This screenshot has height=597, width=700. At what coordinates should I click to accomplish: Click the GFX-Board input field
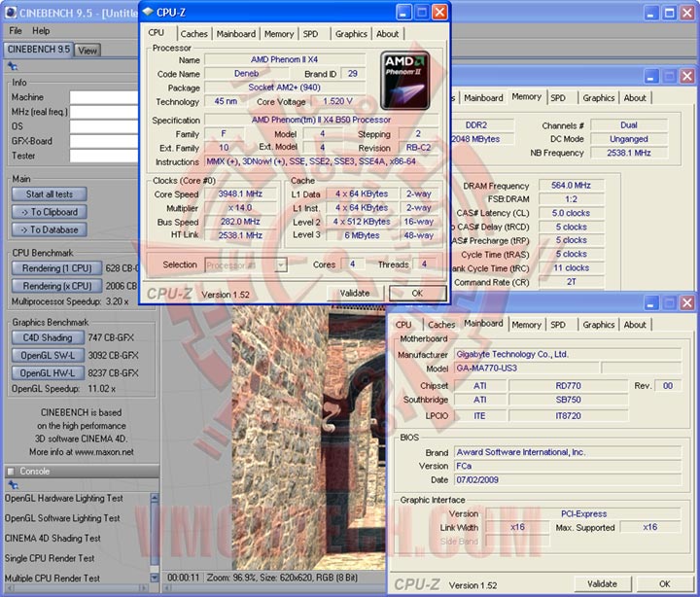pyautogui.click(x=104, y=142)
